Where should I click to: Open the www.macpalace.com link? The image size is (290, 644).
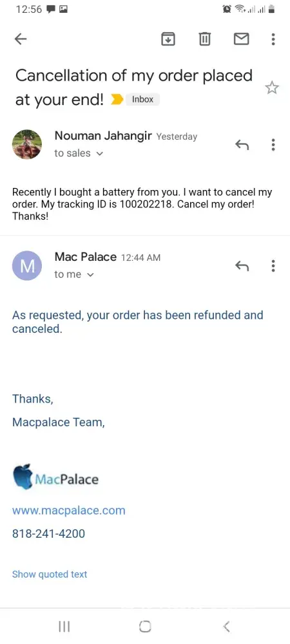click(68, 511)
